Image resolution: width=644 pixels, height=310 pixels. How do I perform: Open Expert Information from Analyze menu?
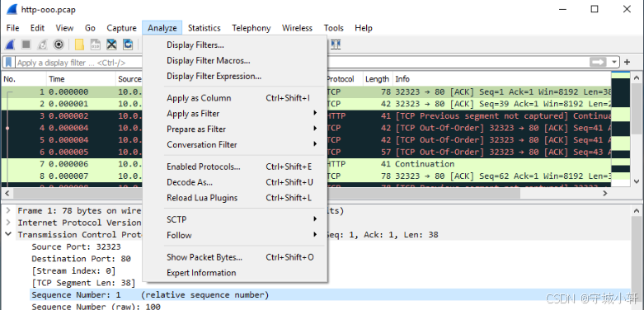click(235, 273)
